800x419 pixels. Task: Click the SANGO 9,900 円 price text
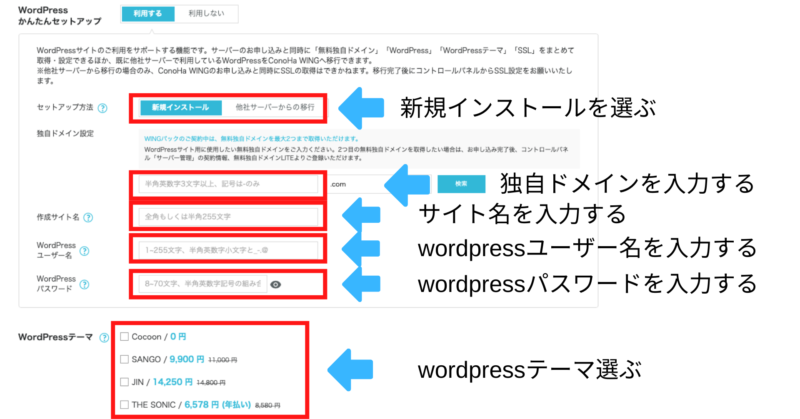187,359
